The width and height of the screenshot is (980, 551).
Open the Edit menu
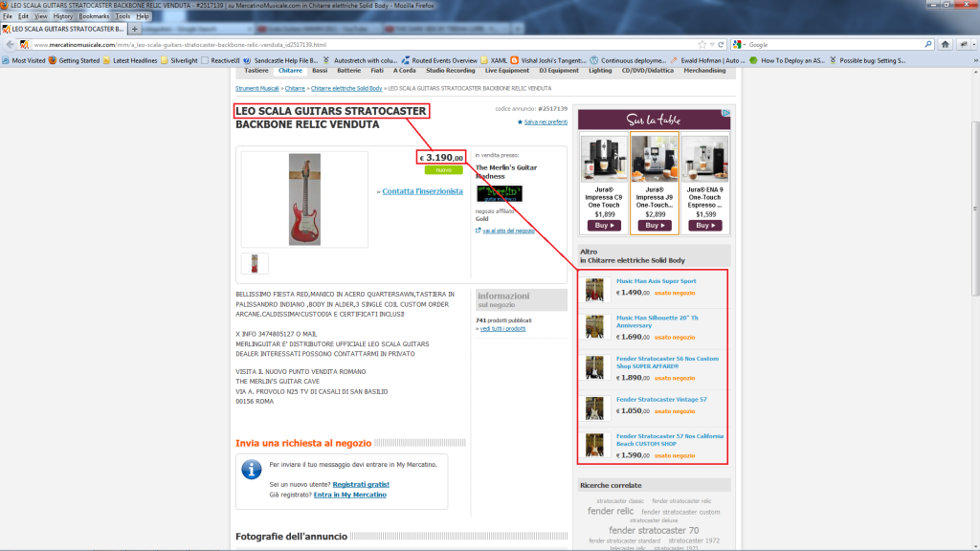23,16
